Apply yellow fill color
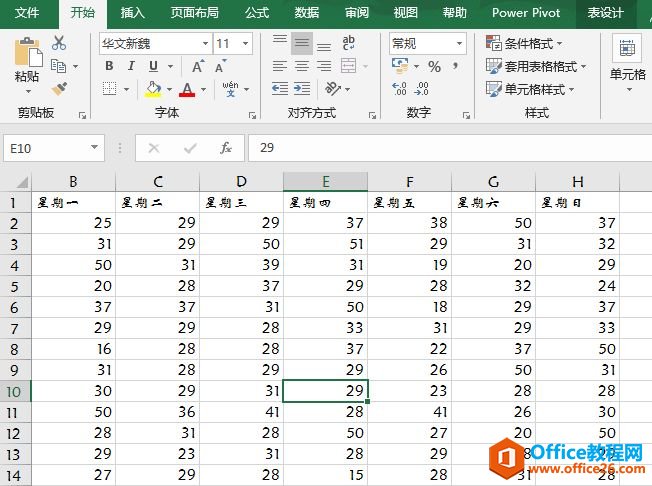The image size is (652, 486). (x=153, y=89)
